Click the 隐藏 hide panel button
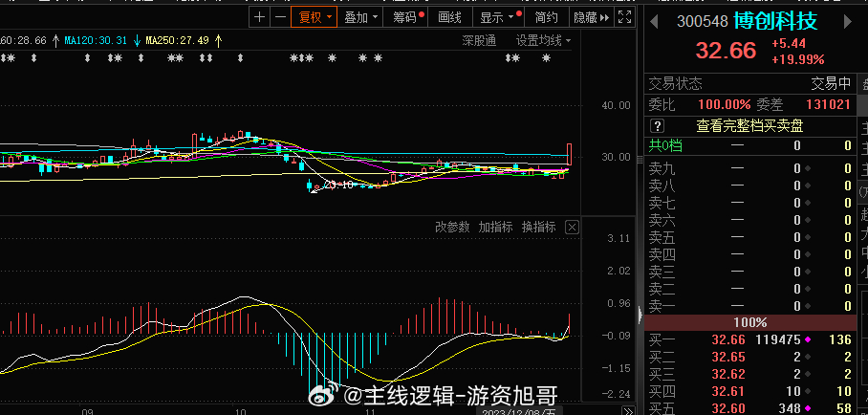The width and height of the screenshot is (868, 415). click(591, 17)
